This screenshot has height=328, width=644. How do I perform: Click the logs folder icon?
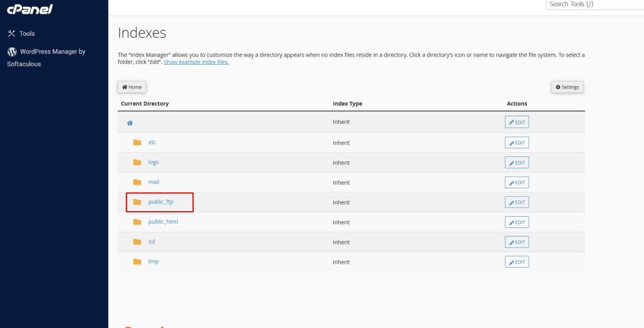click(137, 162)
